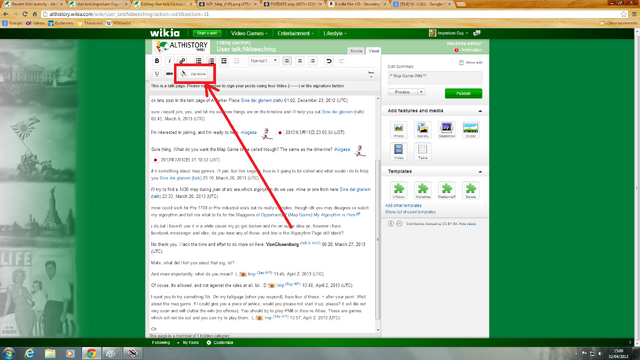Click the Customize toolbar option

[220, 342]
